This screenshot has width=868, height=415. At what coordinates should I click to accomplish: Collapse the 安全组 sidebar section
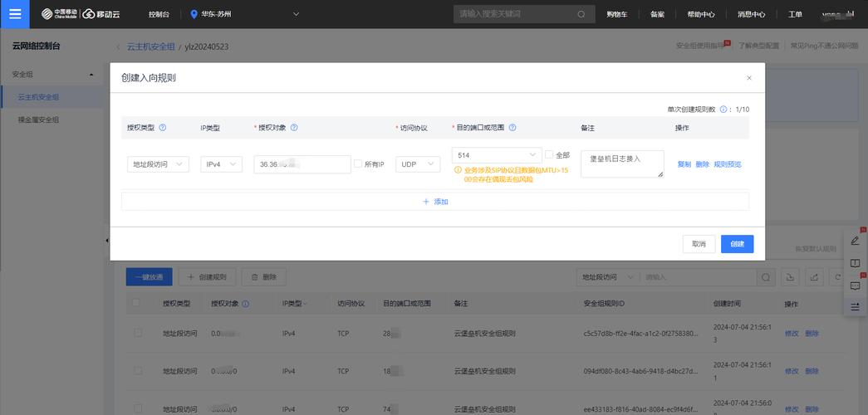coord(91,75)
